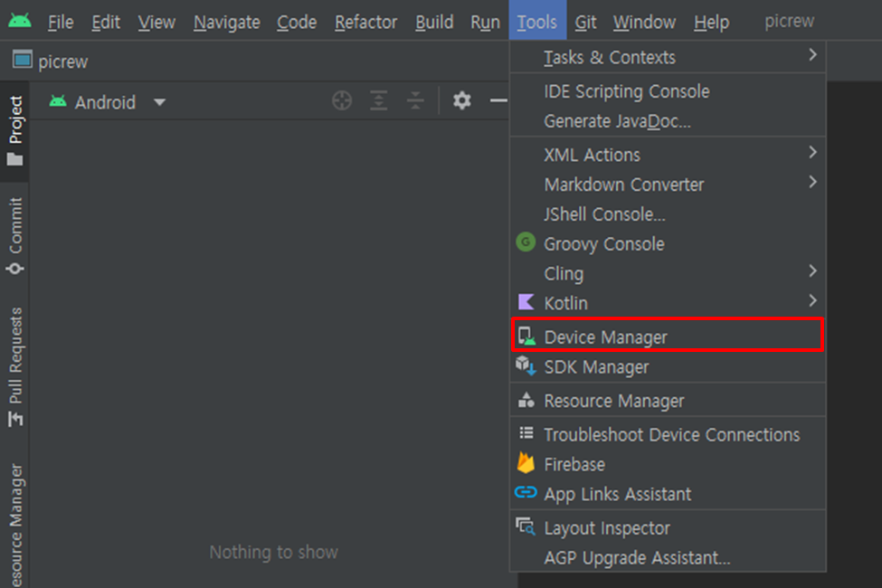Close the open Tools menu

tap(537, 21)
